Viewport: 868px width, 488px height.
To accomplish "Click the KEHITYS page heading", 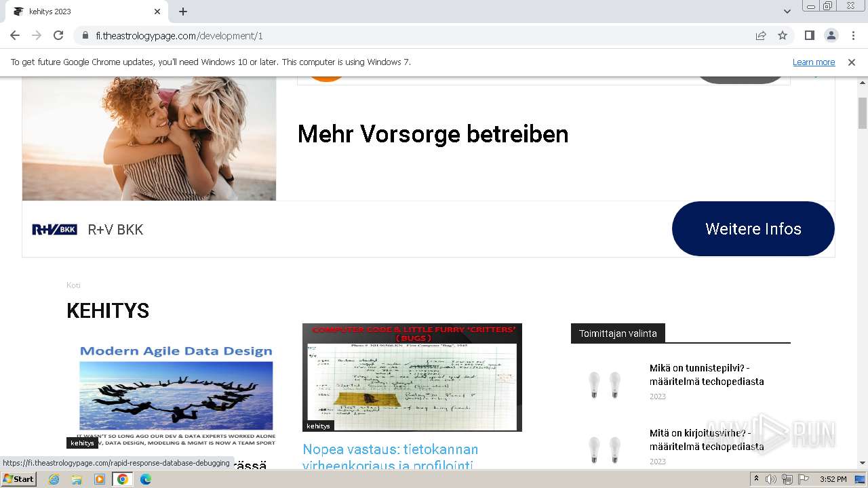I will pos(108,311).
